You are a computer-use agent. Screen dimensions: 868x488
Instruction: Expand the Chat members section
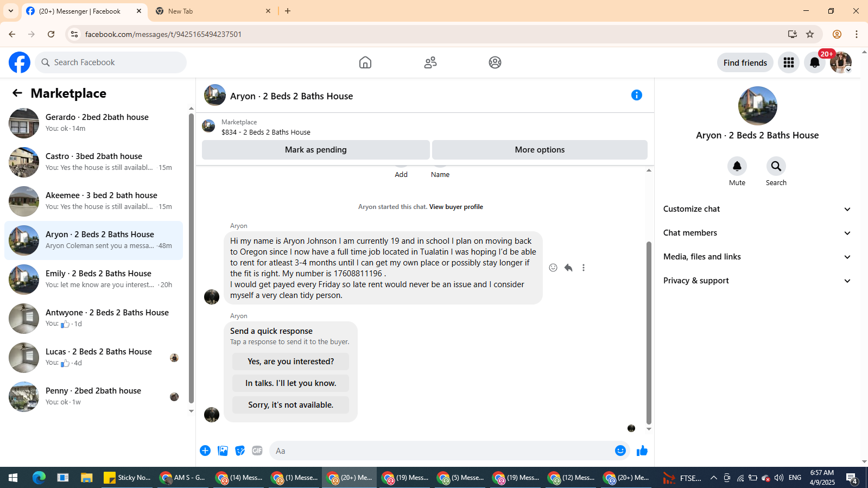[757, 233]
